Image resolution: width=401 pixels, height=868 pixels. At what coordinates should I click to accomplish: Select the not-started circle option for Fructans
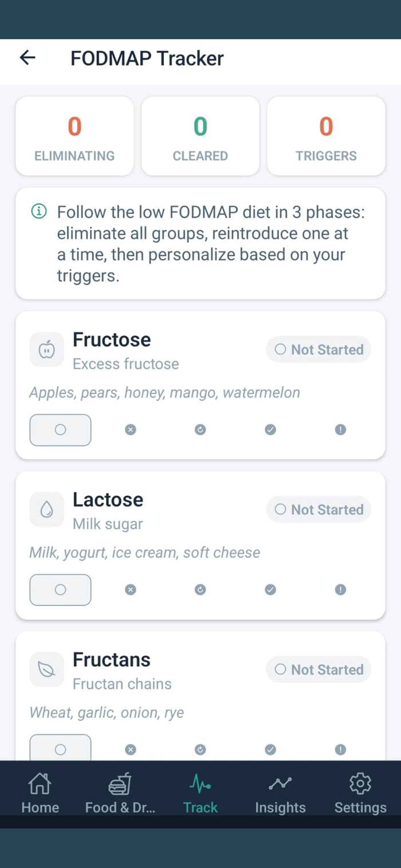click(60, 748)
